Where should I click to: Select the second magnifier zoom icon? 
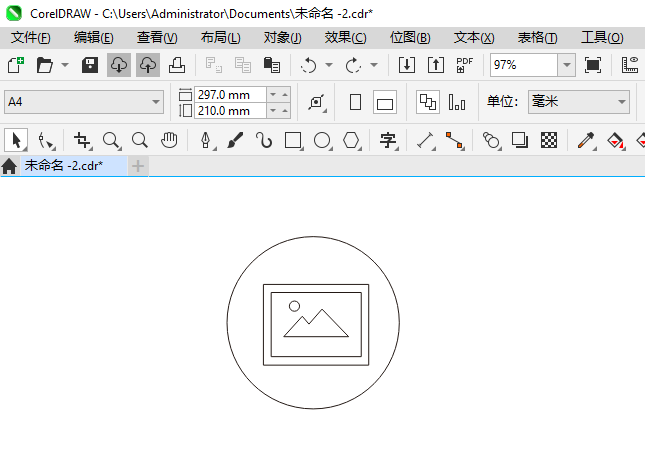pos(140,141)
